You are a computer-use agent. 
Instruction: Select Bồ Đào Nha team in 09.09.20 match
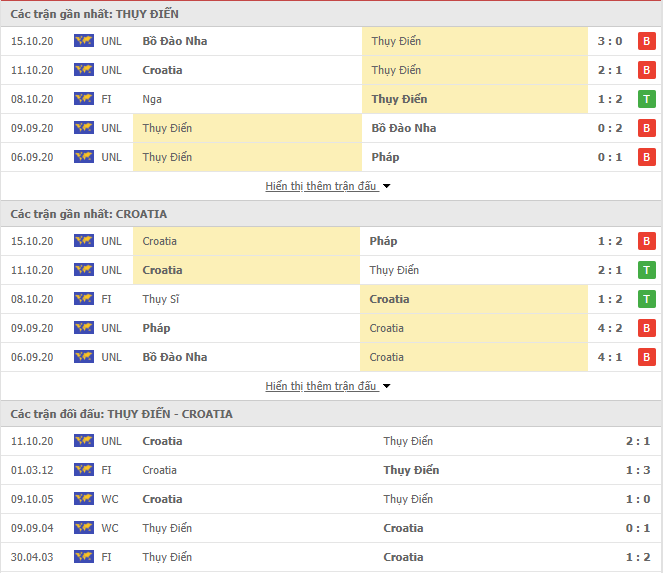click(x=404, y=128)
